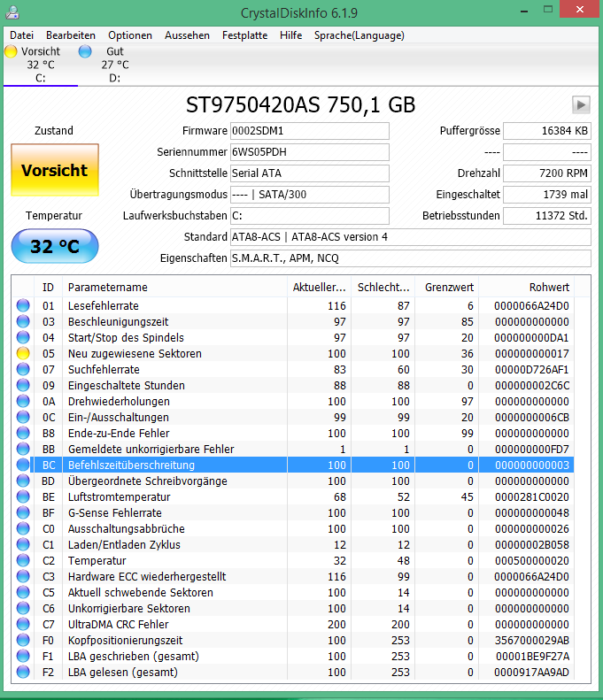Click the Übertragungsmodus field SATA/300
Image resolution: width=603 pixels, height=700 pixels.
310,194
